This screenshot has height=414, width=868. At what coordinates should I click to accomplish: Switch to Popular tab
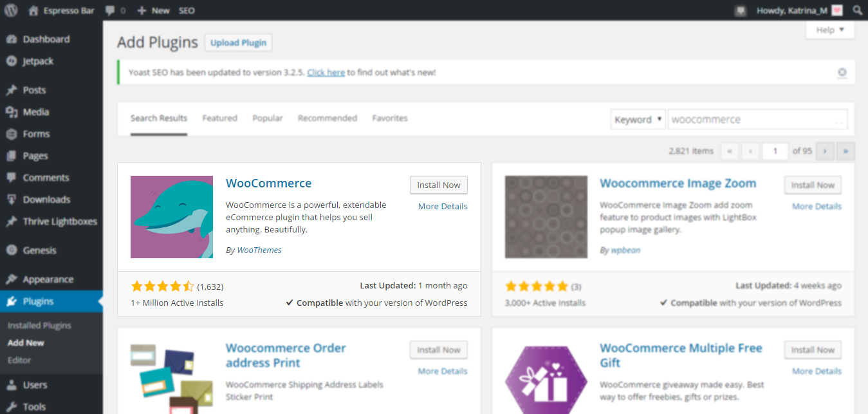[x=268, y=118]
